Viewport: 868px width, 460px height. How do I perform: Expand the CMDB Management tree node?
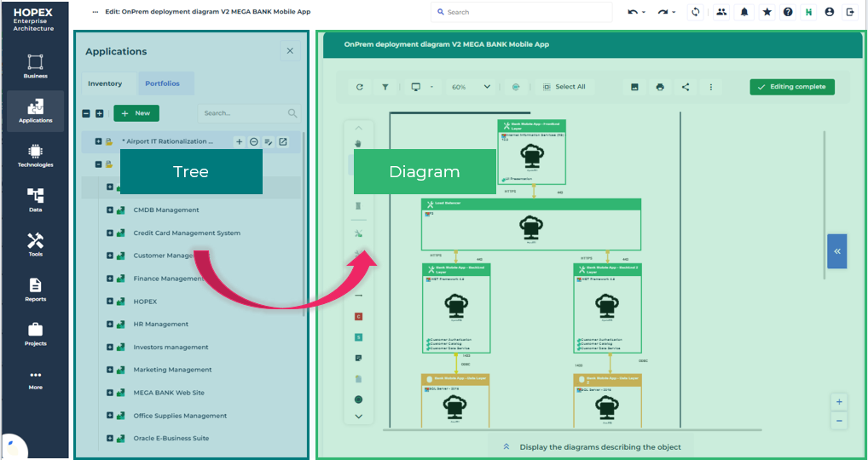(110, 210)
